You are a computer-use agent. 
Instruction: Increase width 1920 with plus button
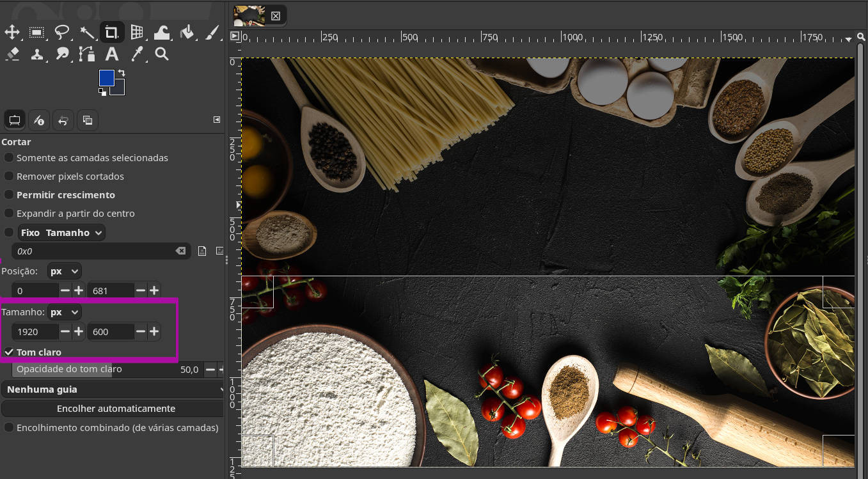79,331
